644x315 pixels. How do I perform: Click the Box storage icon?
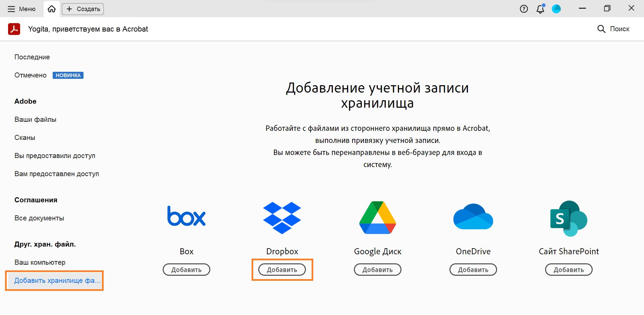(x=186, y=216)
